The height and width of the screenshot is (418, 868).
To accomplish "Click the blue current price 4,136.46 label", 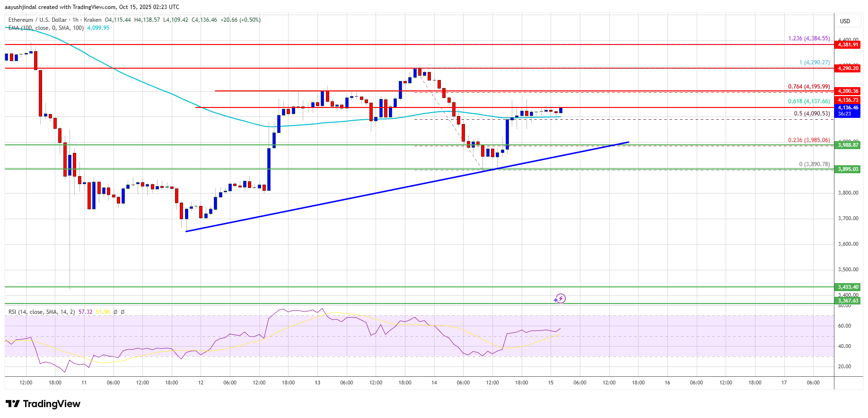I will [x=848, y=108].
